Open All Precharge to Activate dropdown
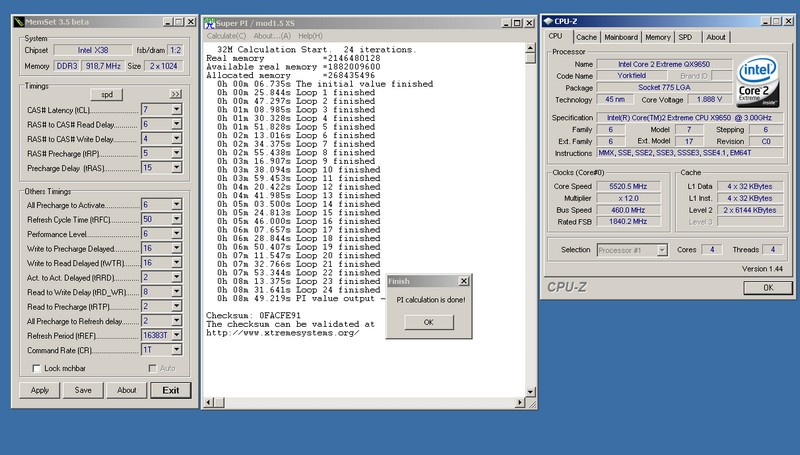The height and width of the screenshot is (455, 800). pyautogui.click(x=177, y=205)
